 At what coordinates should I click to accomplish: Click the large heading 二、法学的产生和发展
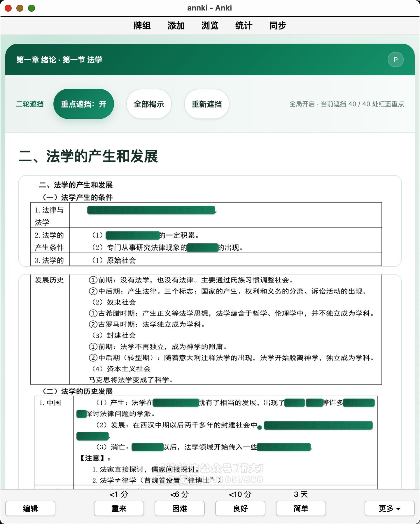click(88, 156)
